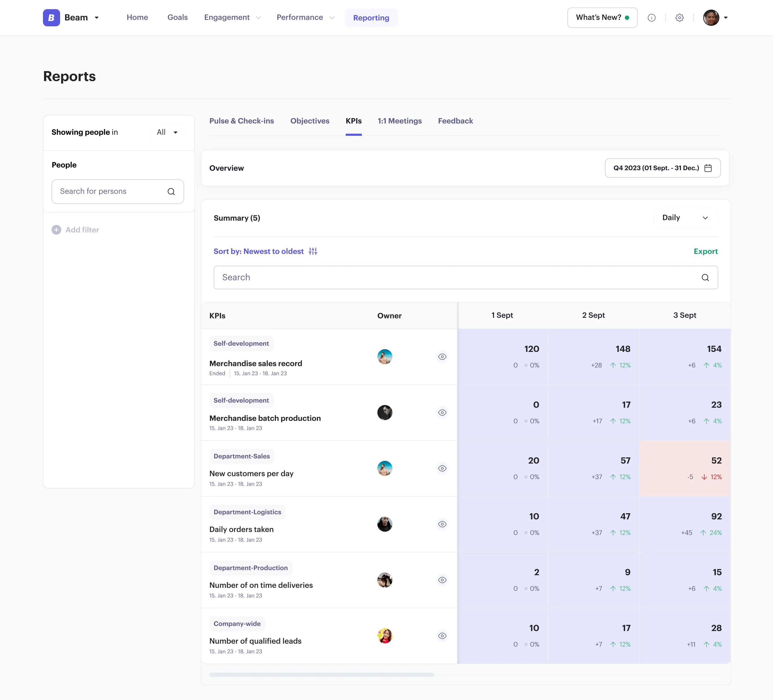
Task: Toggle eye icon for Number of qualified leads
Action: [442, 636]
